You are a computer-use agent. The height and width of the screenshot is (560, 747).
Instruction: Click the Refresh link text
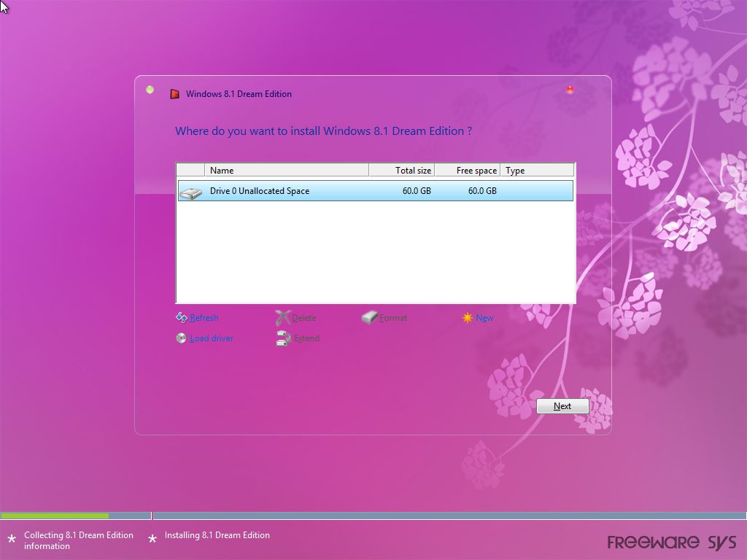point(204,318)
